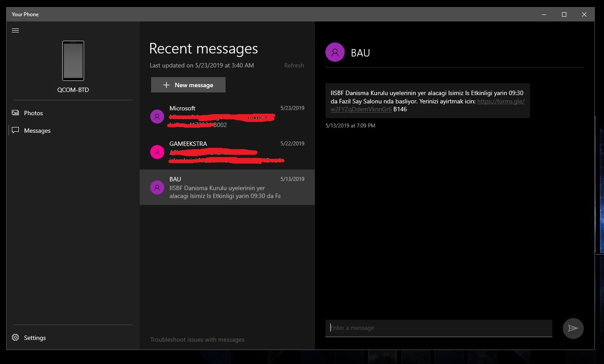
Task: Click the 5/22/2019 date on GAMEEKSTRA row
Action: coord(292,144)
